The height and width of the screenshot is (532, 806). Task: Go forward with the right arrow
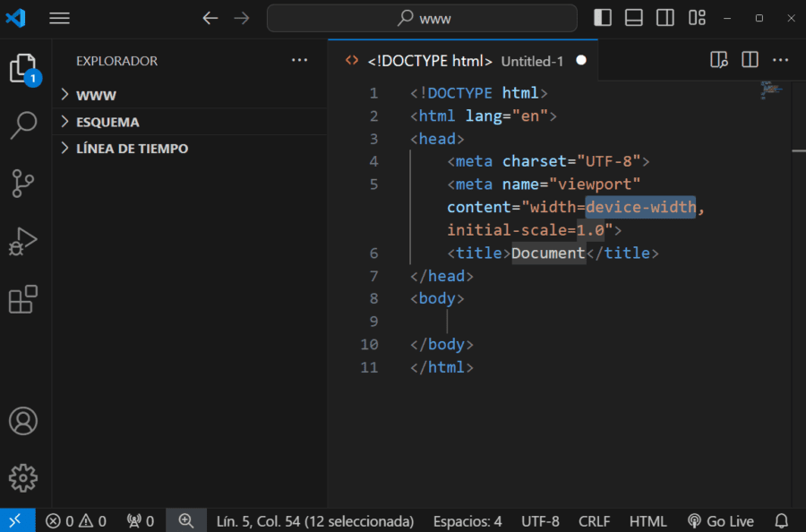tap(242, 19)
